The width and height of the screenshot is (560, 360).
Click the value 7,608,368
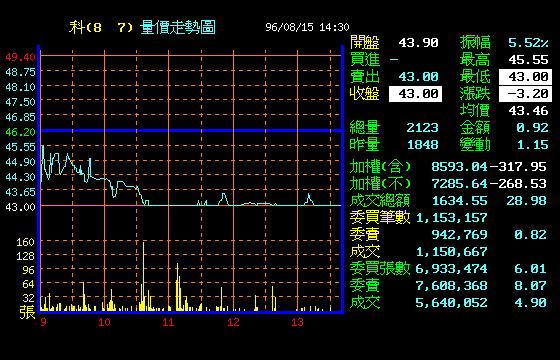[x=452, y=286]
